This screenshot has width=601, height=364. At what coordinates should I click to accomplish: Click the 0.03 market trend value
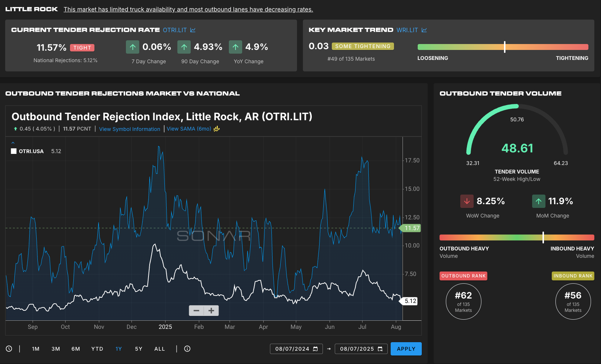click(319, 46)
